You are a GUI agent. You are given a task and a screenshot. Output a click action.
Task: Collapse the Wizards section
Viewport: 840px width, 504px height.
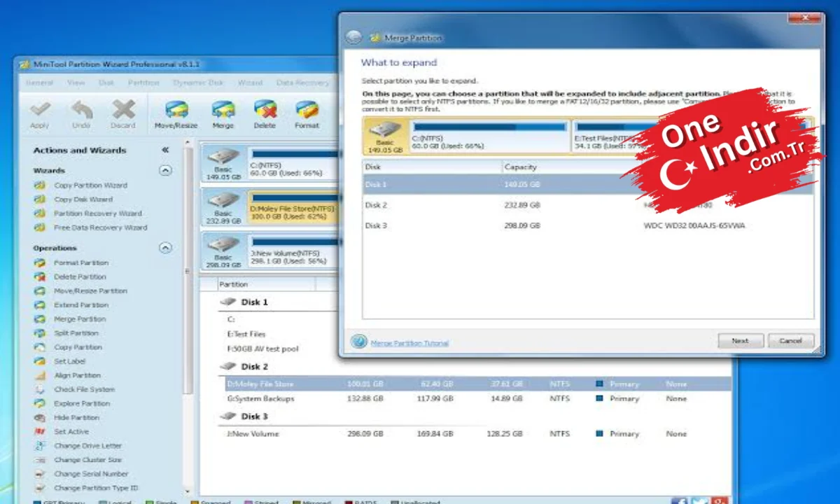click(165, 170)
